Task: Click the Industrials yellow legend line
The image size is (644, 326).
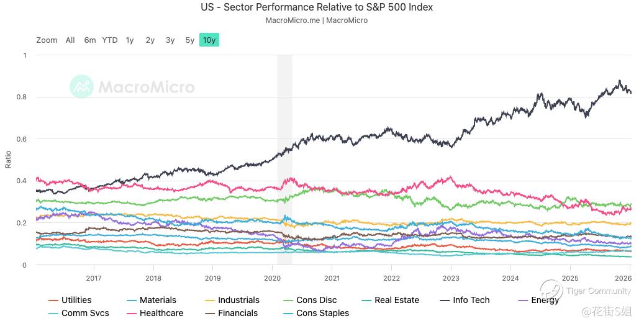Action: click(x=209, y=300)
